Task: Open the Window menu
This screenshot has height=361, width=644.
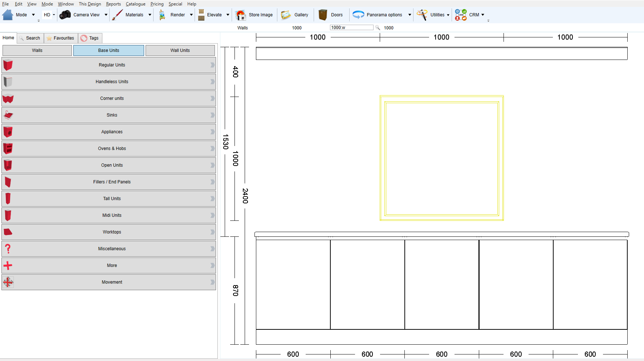Action: tap(66, 4)
